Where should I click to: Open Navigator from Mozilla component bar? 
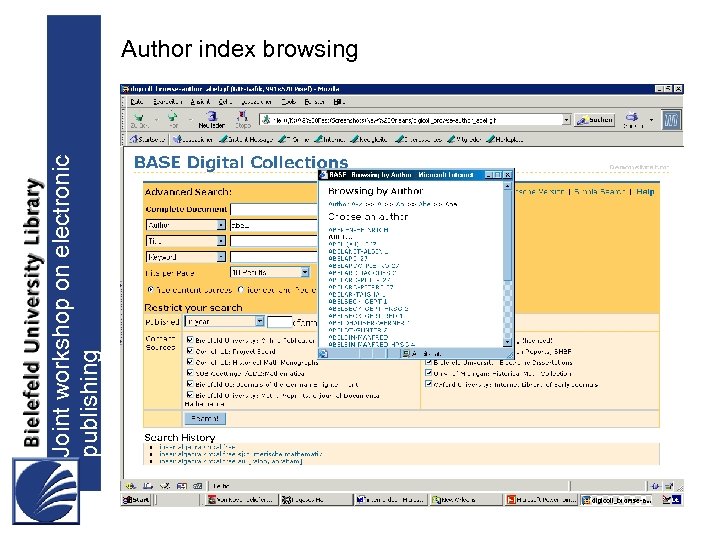pyautogui.click(x=131, y=486)
